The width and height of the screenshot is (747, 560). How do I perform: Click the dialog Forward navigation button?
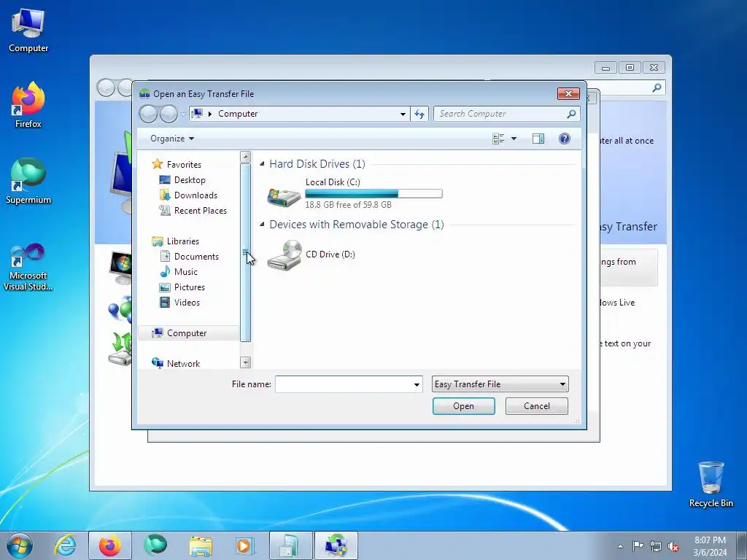[x=169, y=114]
